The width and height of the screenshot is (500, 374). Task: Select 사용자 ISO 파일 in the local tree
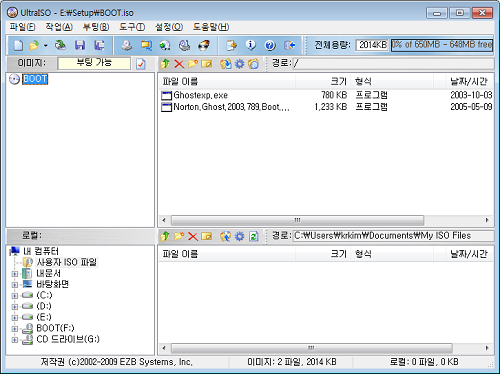click(x=67, y=262)
